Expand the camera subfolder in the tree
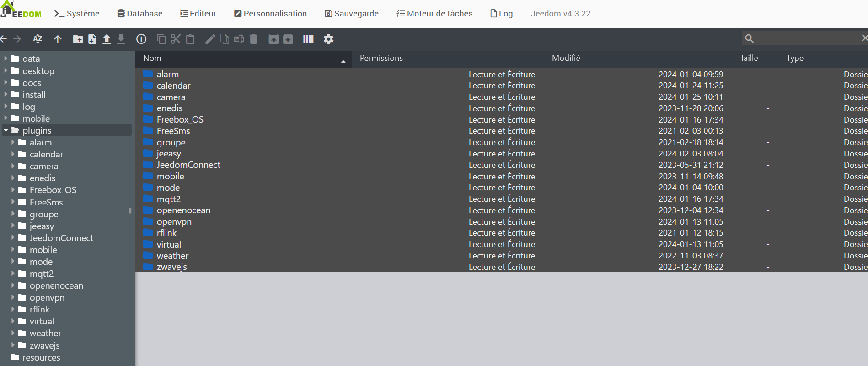 13,166
